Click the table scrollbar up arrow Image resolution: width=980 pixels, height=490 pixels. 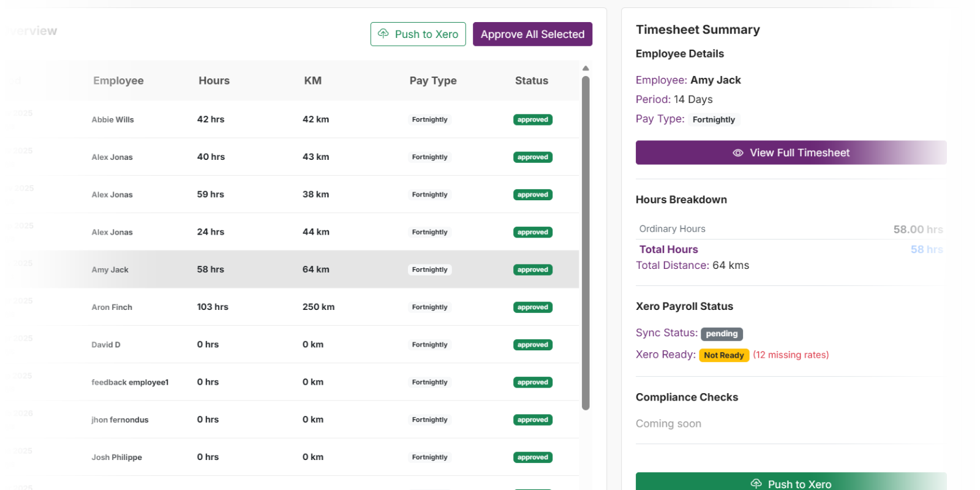586,68
